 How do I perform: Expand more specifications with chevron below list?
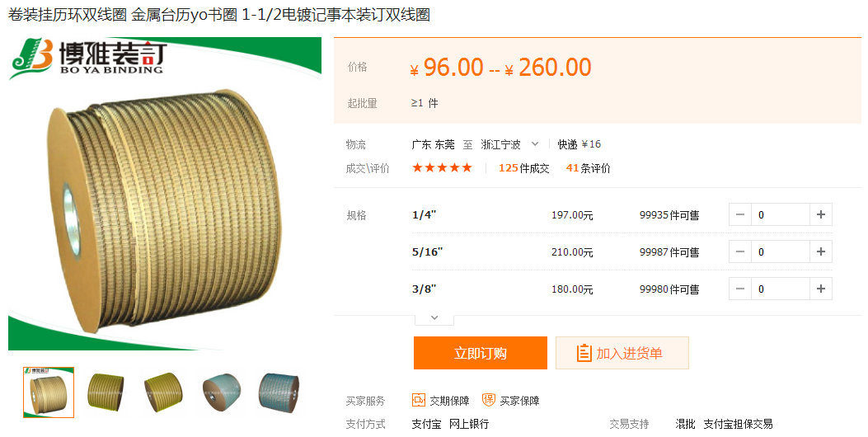pos(434,318)
